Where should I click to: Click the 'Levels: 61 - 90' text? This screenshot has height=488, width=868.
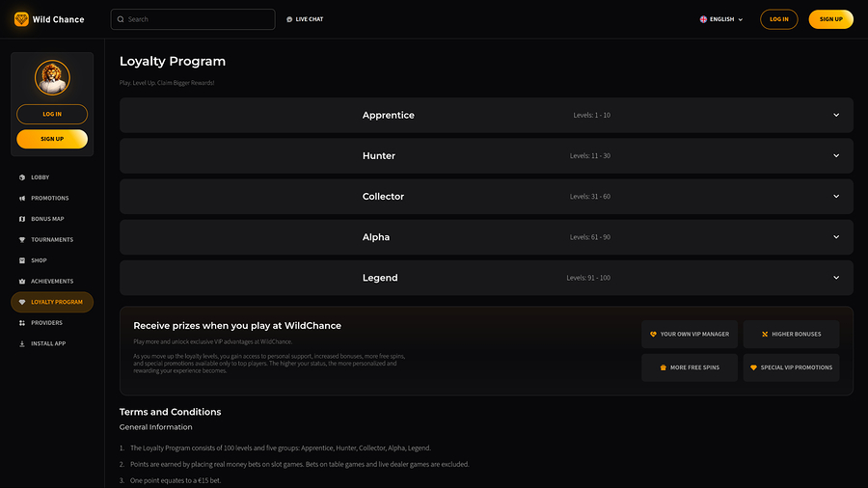(x=590, y=237)
